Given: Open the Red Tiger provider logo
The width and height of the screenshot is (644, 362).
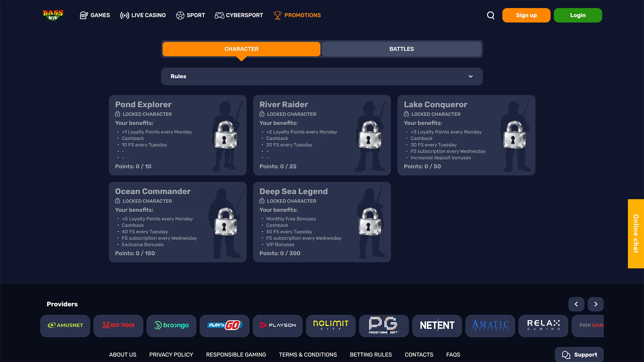Looking at the screenshot, I should pyautogui.click(x=118, y=325).
